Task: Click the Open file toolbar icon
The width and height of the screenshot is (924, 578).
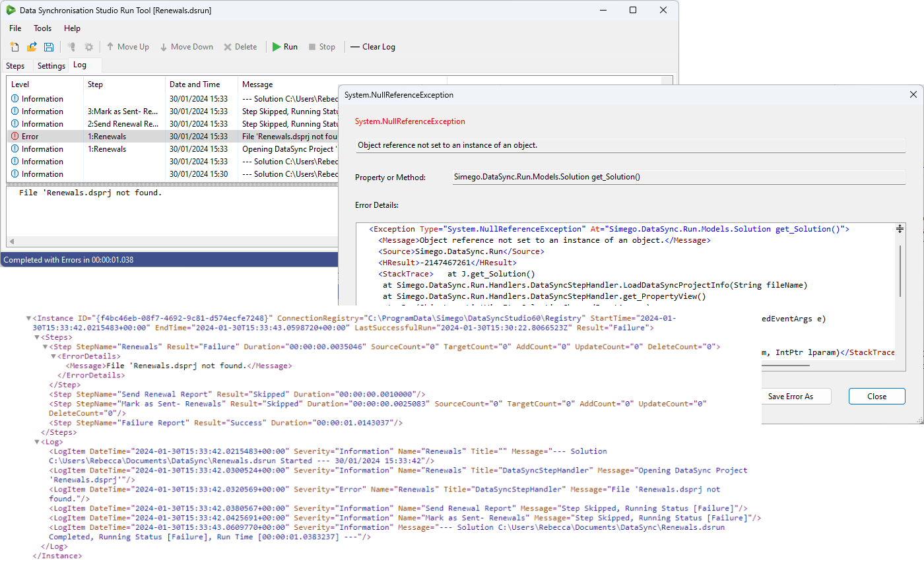Action: pyautogui.click(x=32, y=47)
